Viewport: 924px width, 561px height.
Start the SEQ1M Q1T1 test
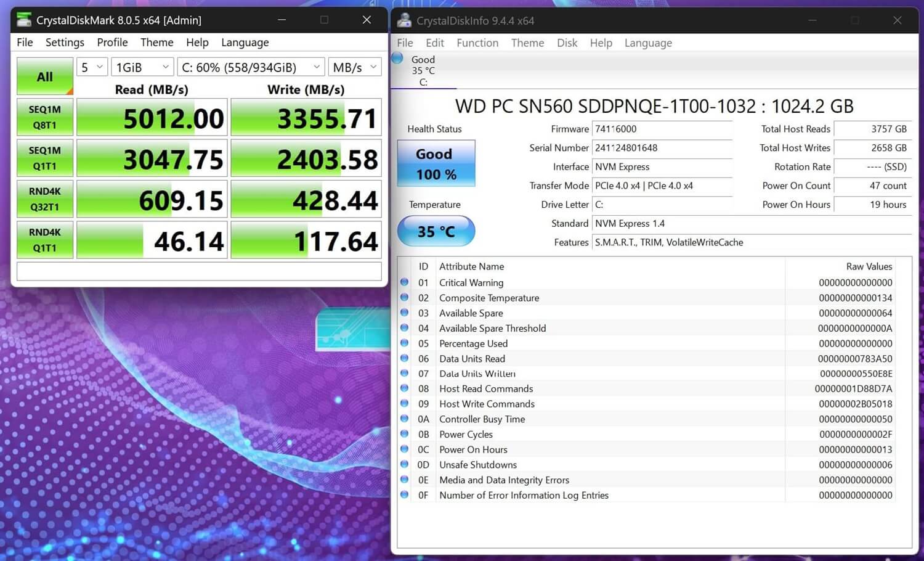pyautogui.click(x=45, y=158)
